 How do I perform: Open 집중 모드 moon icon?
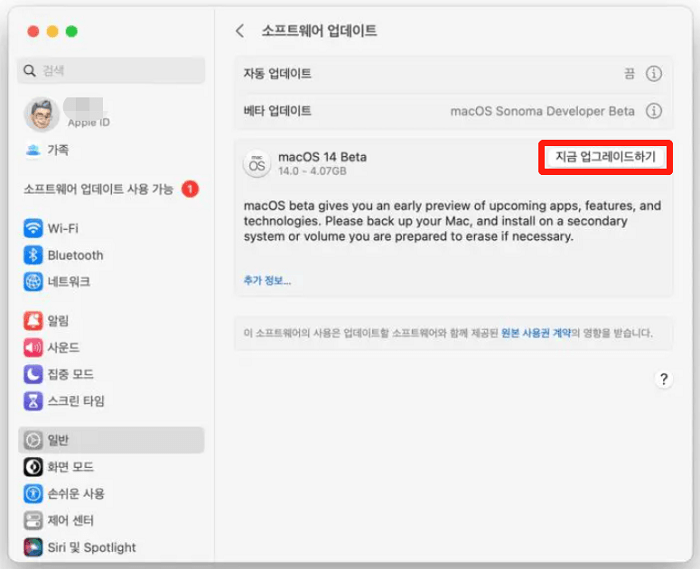[33, 374]
